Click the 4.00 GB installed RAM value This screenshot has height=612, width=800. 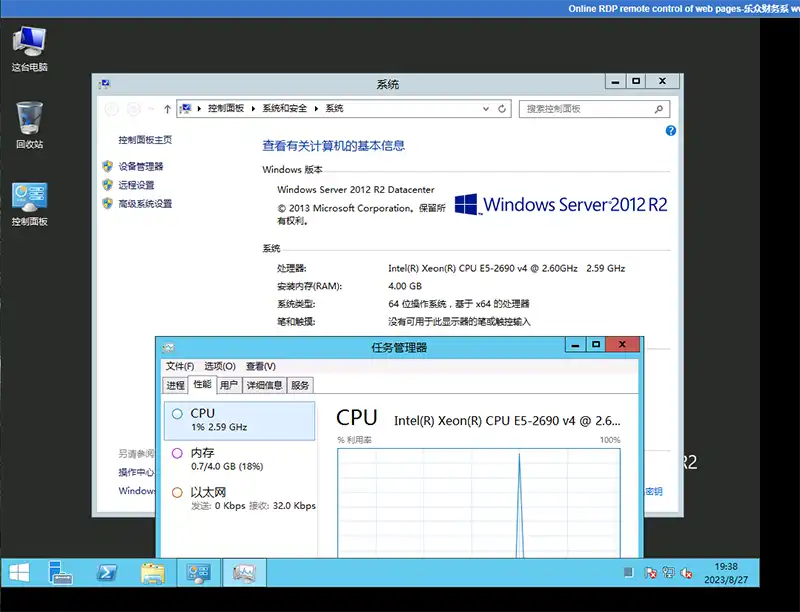405,286
